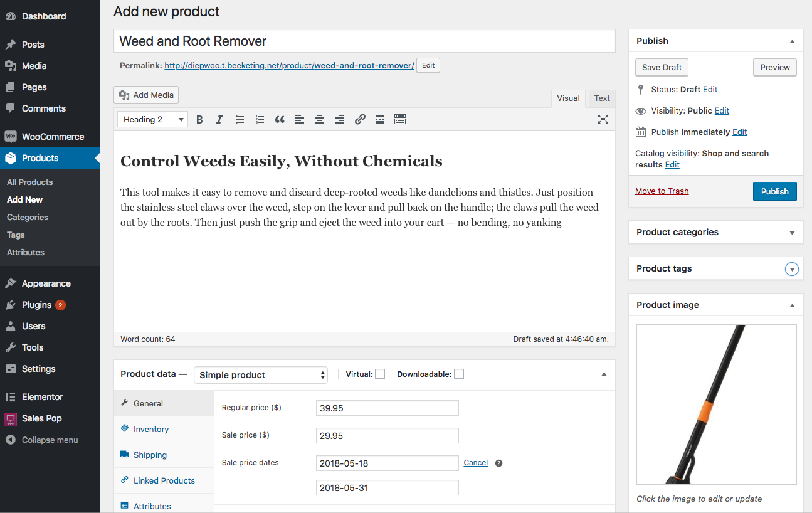Center align text using toolbar icon
The width and height of the screenshot is (812, 513).
click(x=320, y=119)
